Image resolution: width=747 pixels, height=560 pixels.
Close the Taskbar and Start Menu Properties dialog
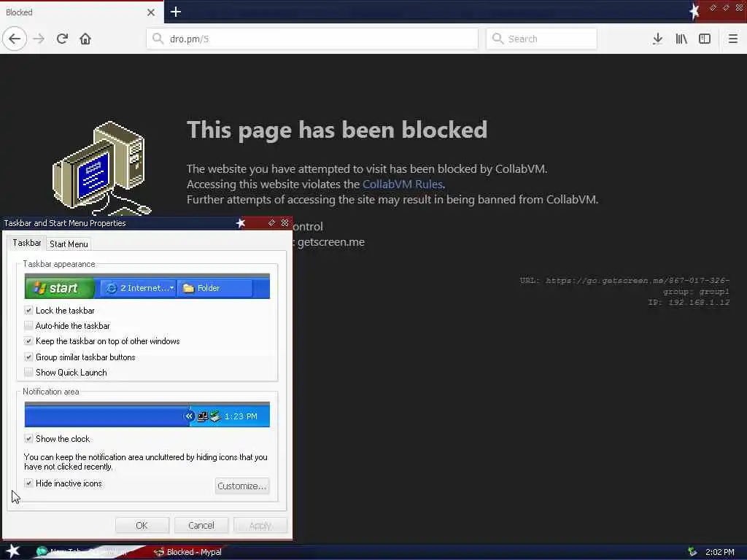point(285,223)
